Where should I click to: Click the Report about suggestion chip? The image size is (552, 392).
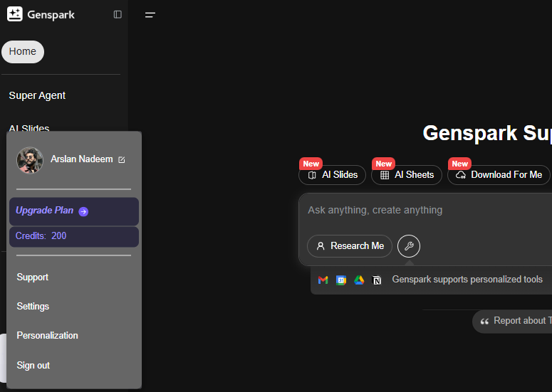pyautogui.click(x=513, y=322)
